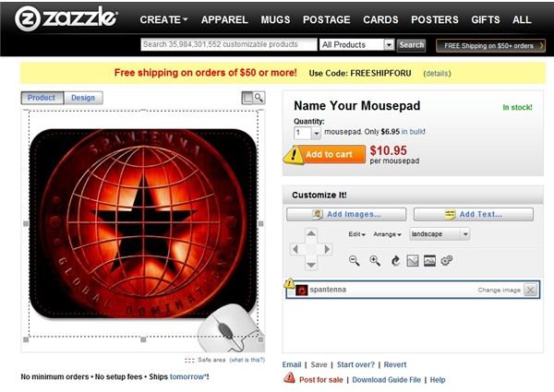
Task: Click the fill image icon
Action: point(429,261)
